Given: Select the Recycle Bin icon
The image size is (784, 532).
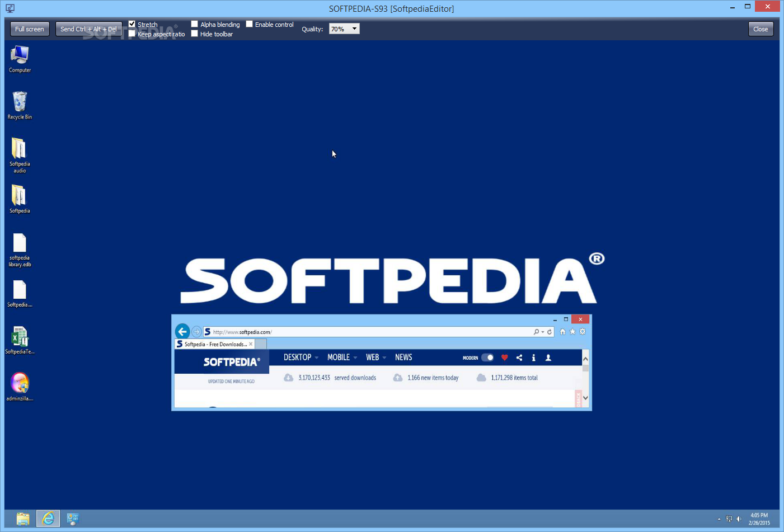Looking at the screenshot, I should point(20,105).
